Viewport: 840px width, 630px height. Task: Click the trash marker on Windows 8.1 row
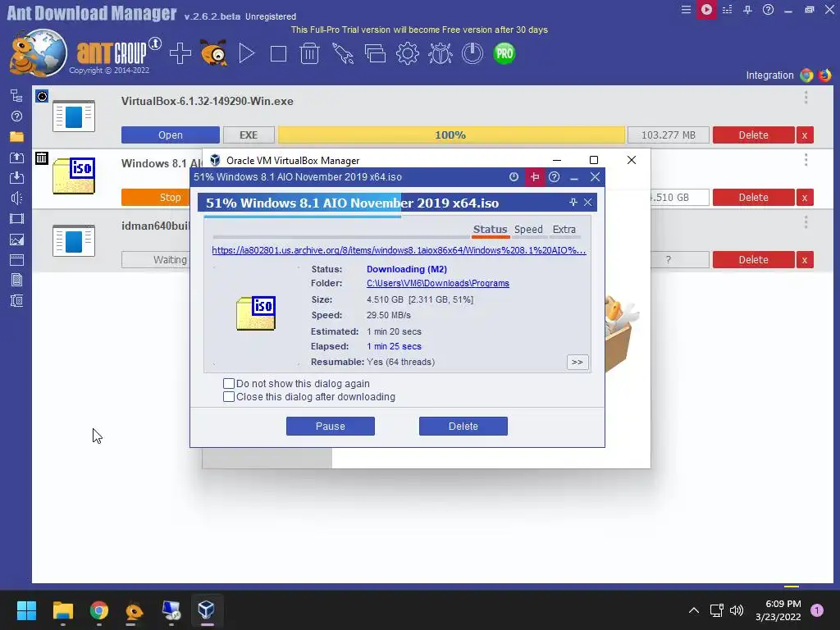tap(42, 158)
